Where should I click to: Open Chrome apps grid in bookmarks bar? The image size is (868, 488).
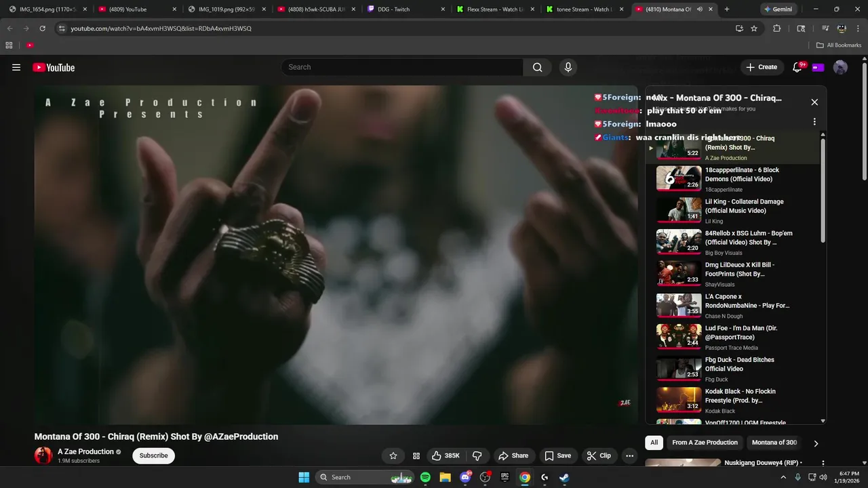9,45
